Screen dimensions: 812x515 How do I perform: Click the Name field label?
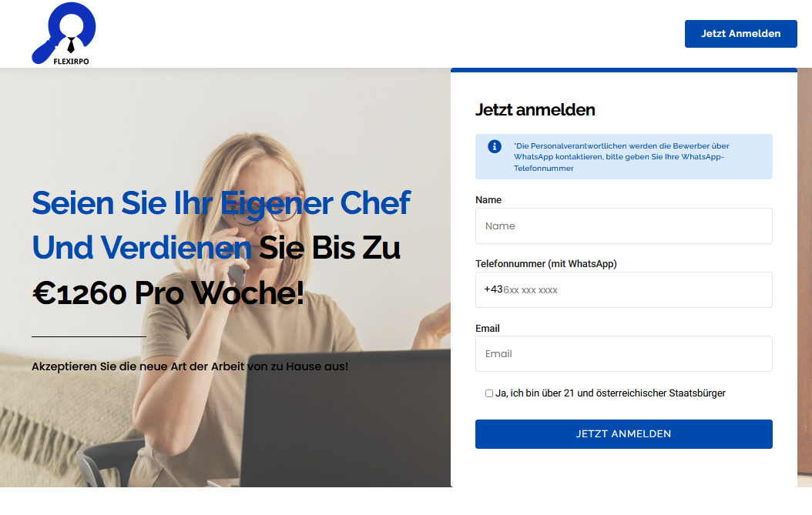coord(488,200)
